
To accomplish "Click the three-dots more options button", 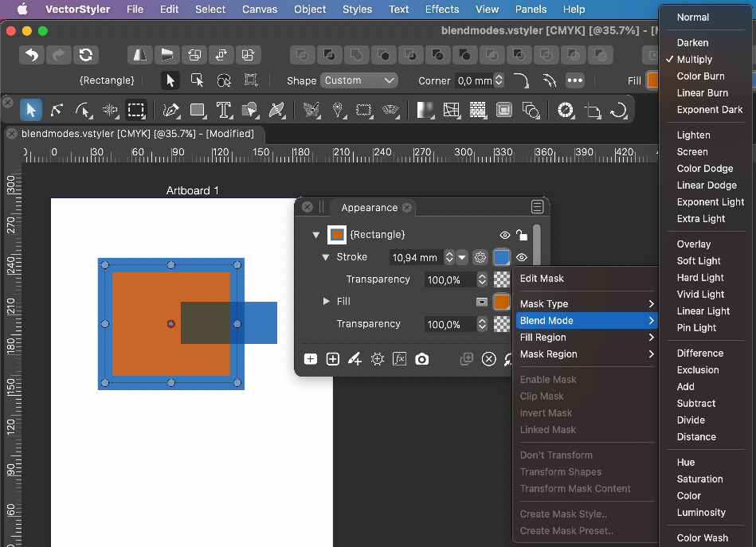I will click(574, 80).
